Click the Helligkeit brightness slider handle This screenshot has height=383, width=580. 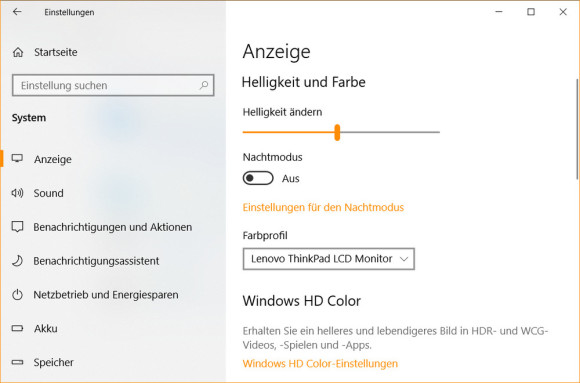[337, 132]
